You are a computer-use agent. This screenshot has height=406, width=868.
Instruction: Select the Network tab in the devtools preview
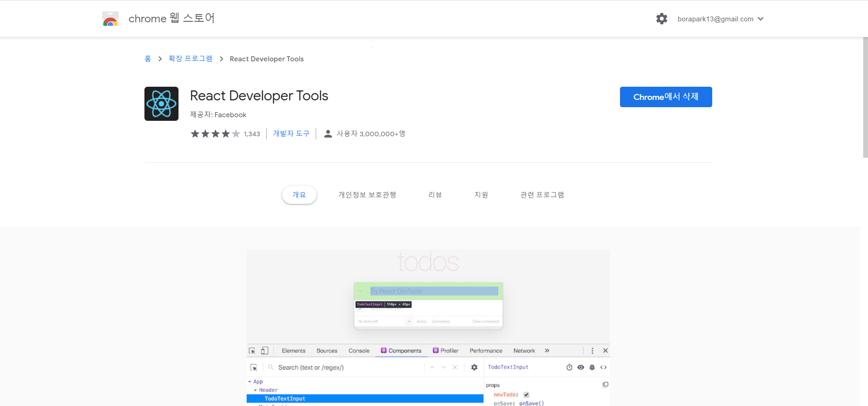(x=524, y=351)
